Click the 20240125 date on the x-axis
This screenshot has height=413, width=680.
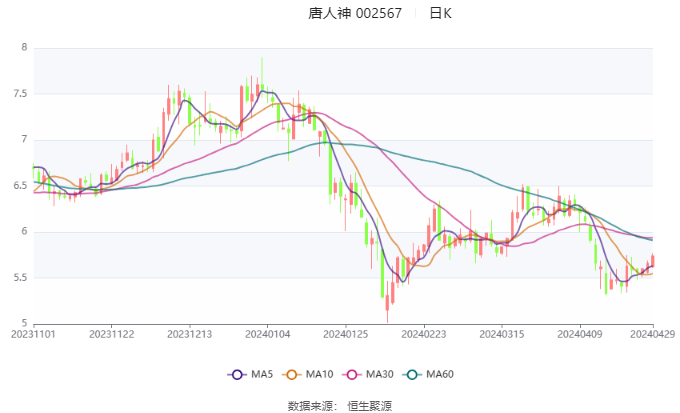[x=344, y=334]
